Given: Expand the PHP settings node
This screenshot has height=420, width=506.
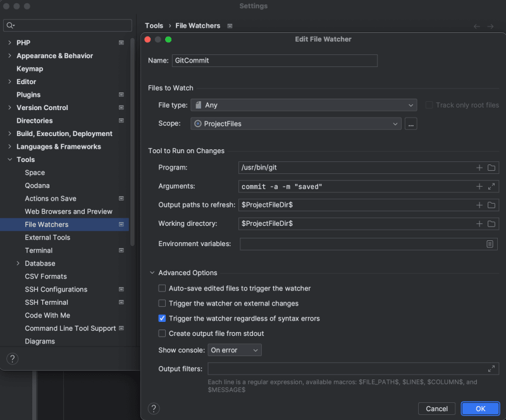Looking at the screenshot, I should click(x=9, y=42).
